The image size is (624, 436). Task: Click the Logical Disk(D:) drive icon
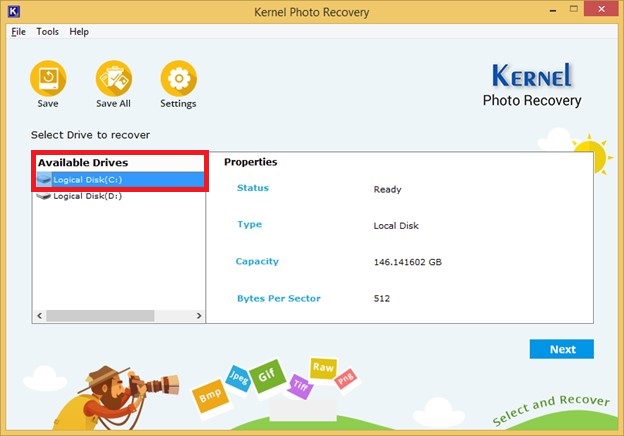(x=43, y=196)
